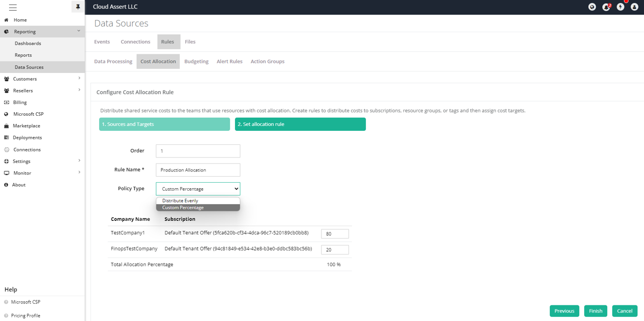Click subscription ending 520189cb0bb8
Image resolution: width=644 pixels, height=321 pixels.
[236, 233]
